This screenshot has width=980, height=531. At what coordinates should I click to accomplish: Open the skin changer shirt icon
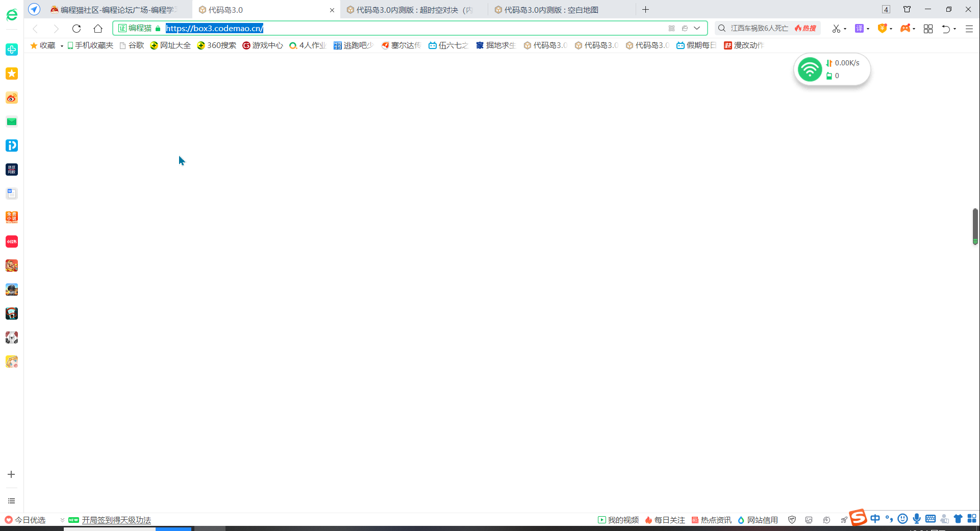[x=907, y=9]
